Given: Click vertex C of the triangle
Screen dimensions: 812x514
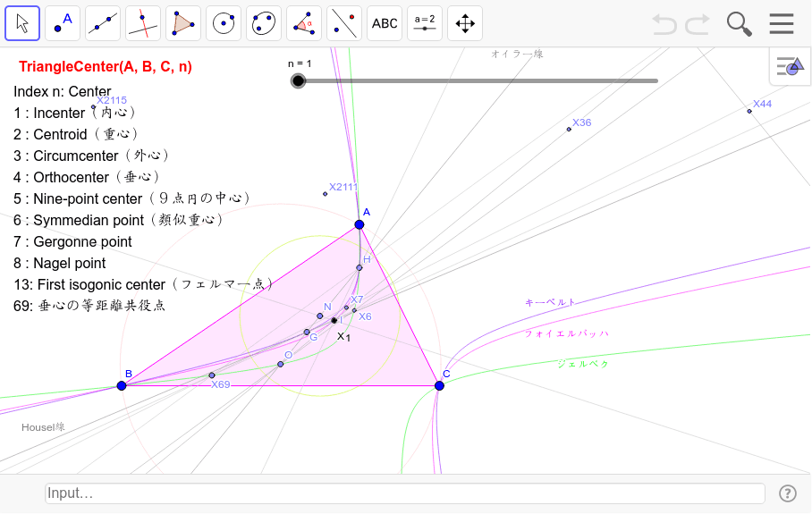Looking at the screenshot, I should pyautogui.click(x=439, y=385).
